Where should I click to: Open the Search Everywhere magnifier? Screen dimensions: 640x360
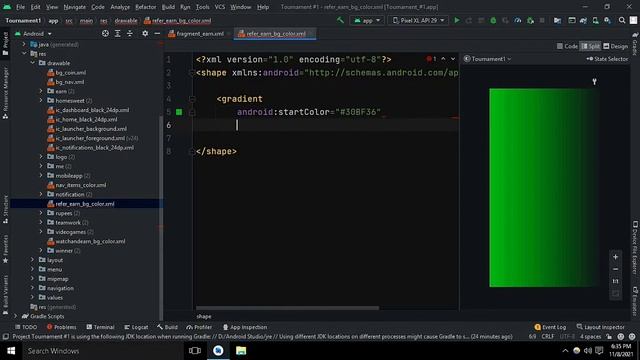(x=622, y=20)
